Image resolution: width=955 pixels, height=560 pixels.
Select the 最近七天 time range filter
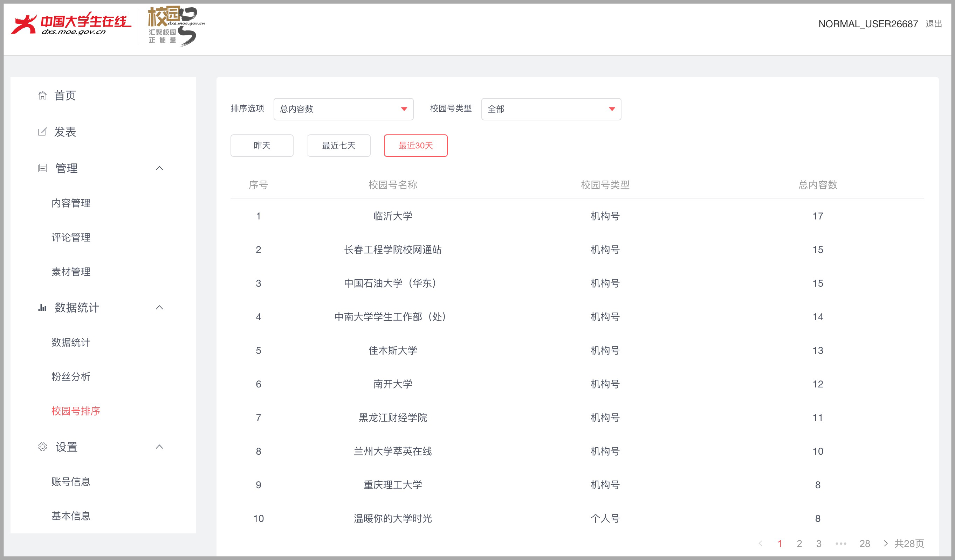[x=339, y=145]
